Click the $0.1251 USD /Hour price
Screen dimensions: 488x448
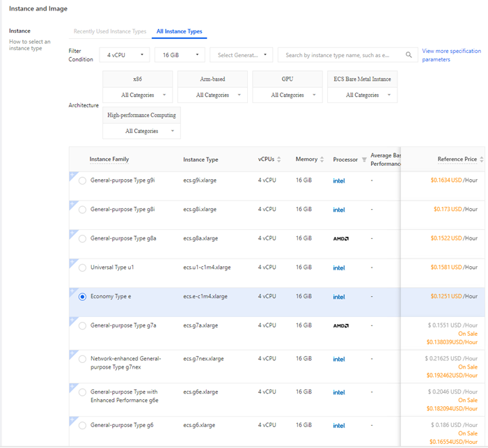454,296
